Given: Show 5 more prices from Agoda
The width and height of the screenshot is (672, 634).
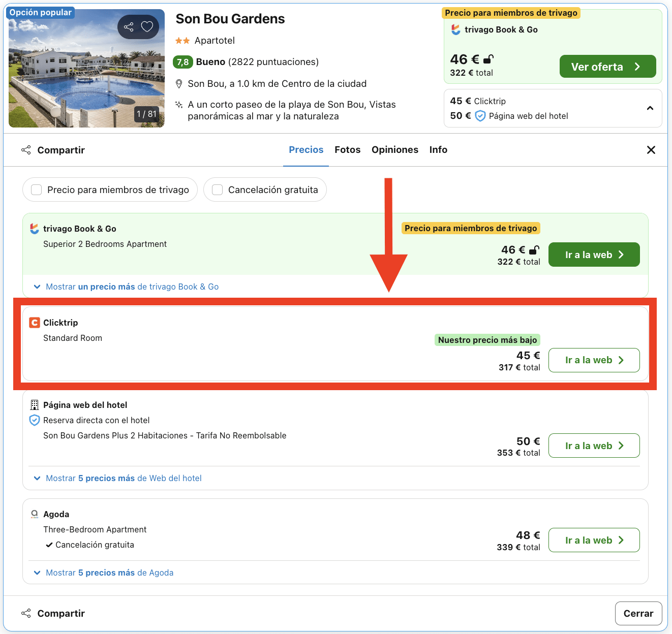Looking at the screenshot, I should point(104,573).
